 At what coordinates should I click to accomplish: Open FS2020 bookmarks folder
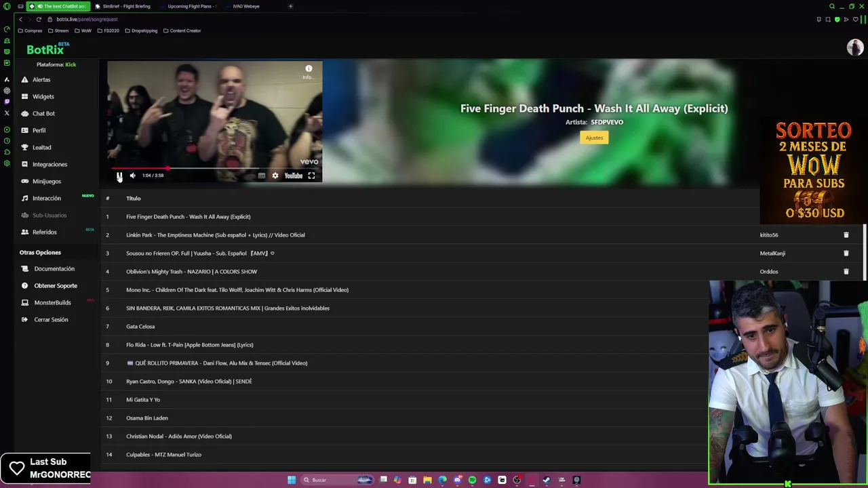[x=108, y=30]
